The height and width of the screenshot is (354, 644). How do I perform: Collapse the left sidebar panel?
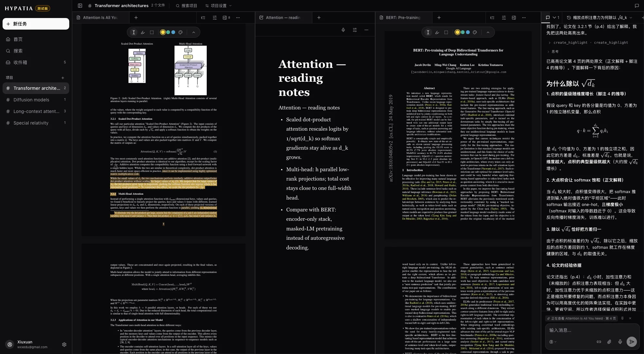80,5
